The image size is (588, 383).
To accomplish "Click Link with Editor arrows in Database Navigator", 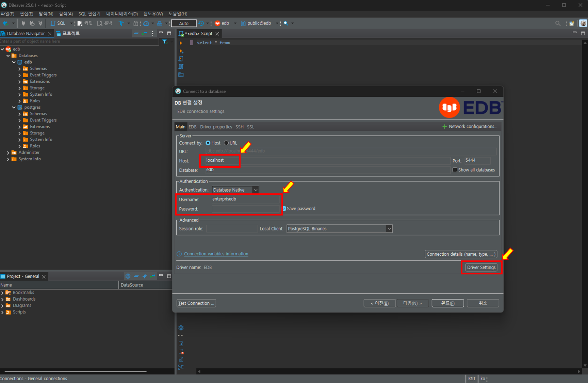I will pyautogui.click(x=144, y=33).
